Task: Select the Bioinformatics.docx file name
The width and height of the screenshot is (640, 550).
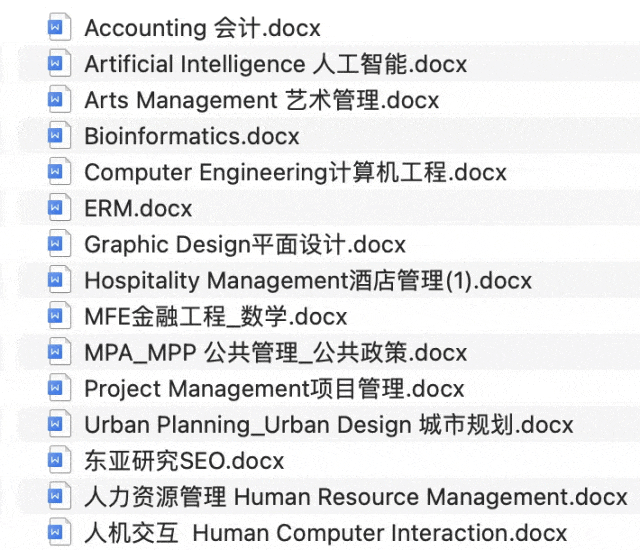Action: pos(192,136)
